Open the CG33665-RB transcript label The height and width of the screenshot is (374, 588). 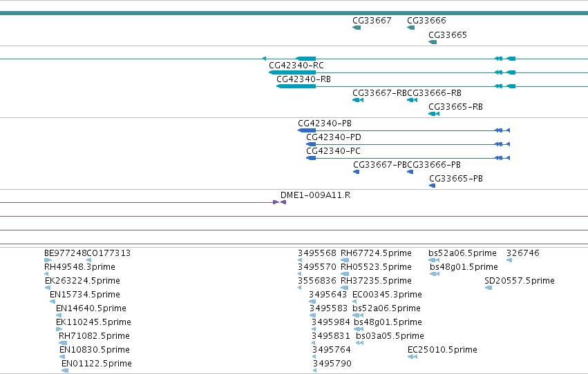[x=455, y=107]
